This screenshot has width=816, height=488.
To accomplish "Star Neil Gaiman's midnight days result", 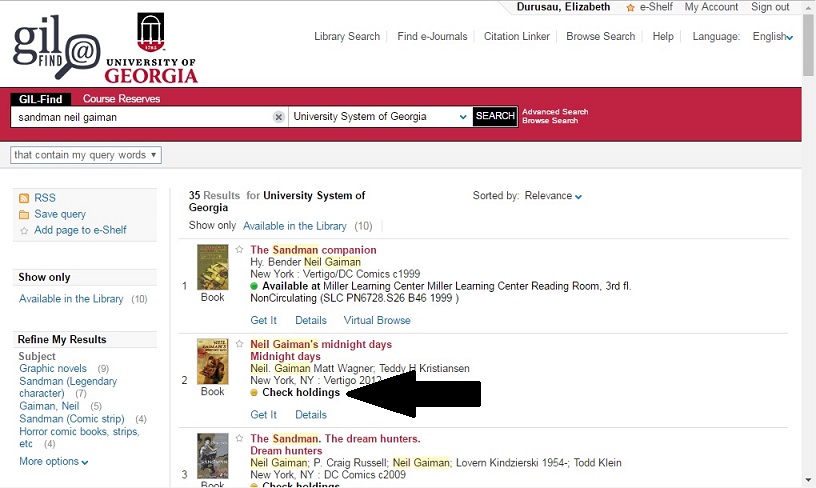I will click(x=240, y=345).
